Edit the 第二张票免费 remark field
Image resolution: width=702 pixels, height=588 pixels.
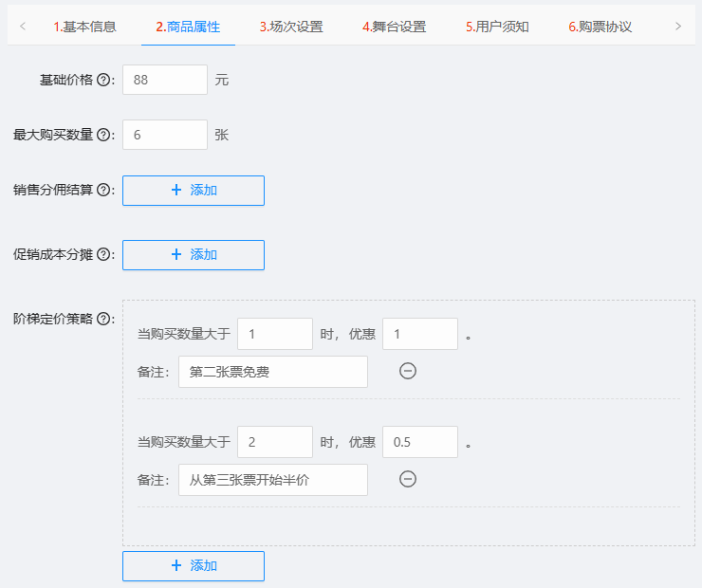click(273, 372)
